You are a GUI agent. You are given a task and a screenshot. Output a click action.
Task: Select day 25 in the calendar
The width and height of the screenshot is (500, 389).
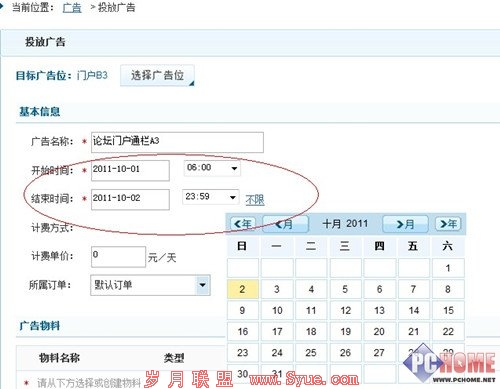pyautogui.click(x=311, y=352)
